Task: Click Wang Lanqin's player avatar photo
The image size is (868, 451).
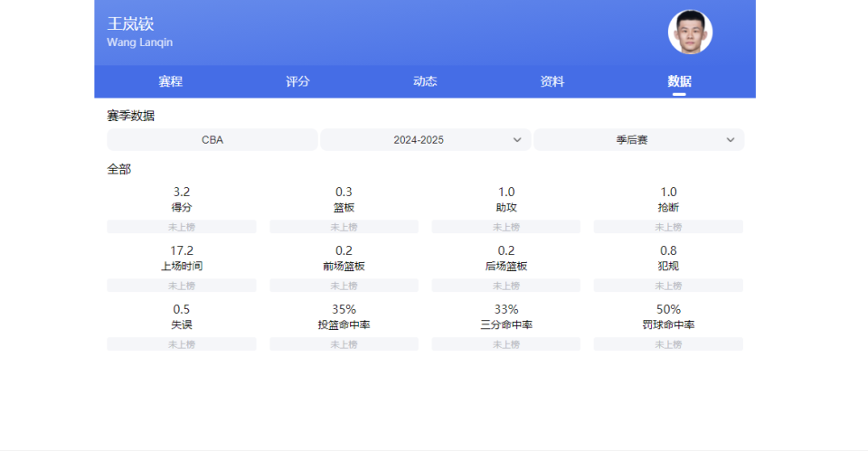Action: (x=690, y=33)
